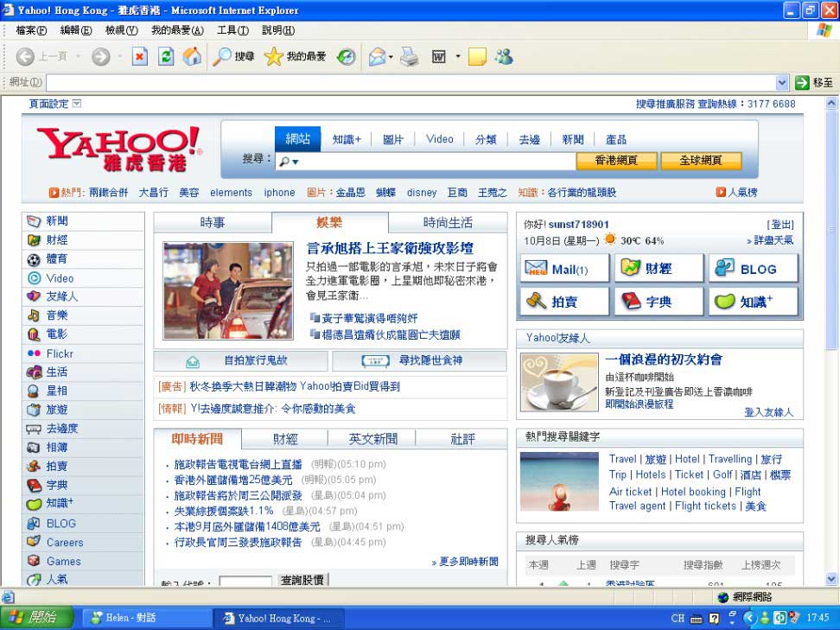Open 電影 via the sidebar movie icon
840x630 pixels.
34,334
